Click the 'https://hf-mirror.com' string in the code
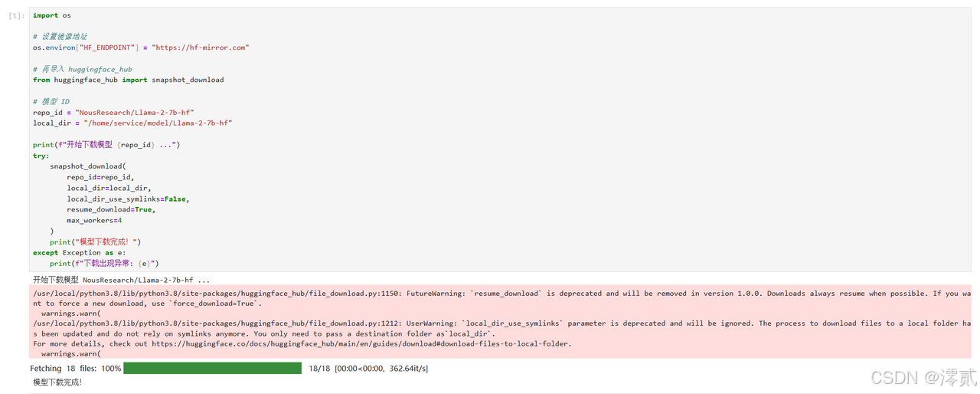The image size is (980, 394). coord(201,48)
